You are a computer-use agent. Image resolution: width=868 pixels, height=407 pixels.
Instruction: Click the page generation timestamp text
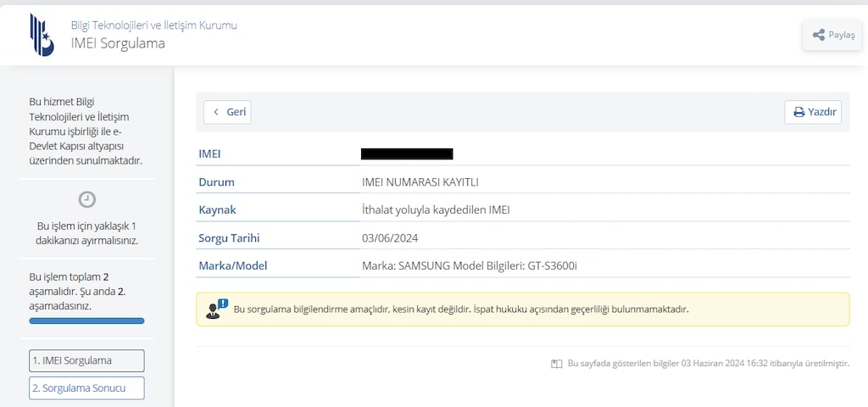pyautogui.click(x=708, y=364)
